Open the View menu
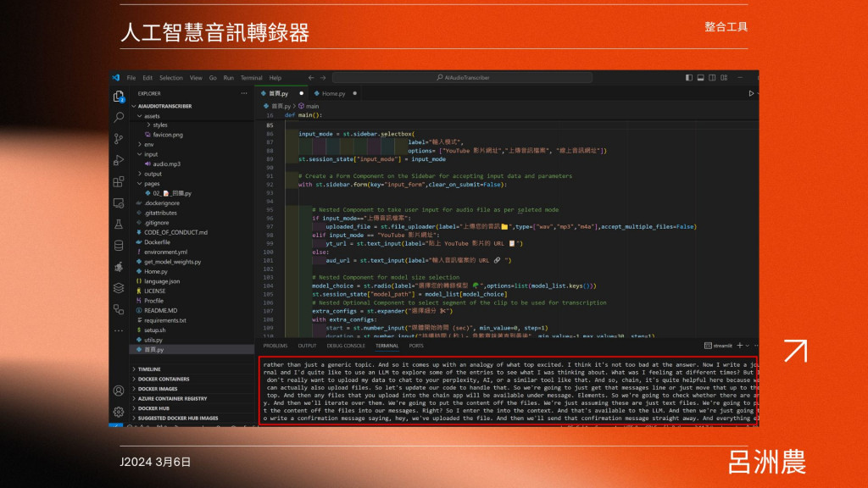The image size is (868, 488). [x=196, y=78]
